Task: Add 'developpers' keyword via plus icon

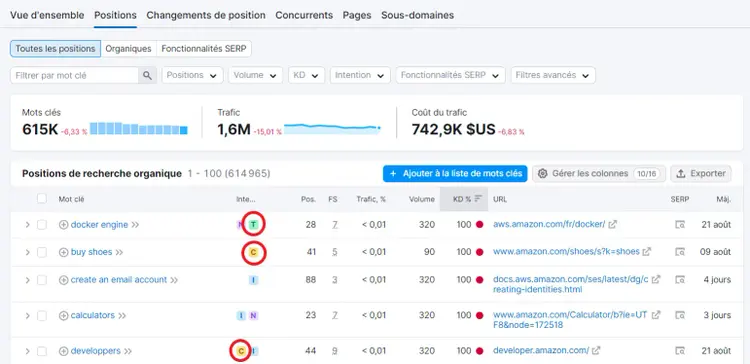Action: pyautogui.click(x=64, y=351)
